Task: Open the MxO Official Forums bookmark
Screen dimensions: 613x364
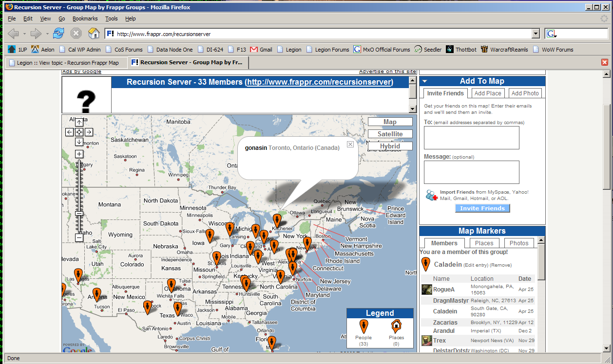Action: [x=382, y=50]
